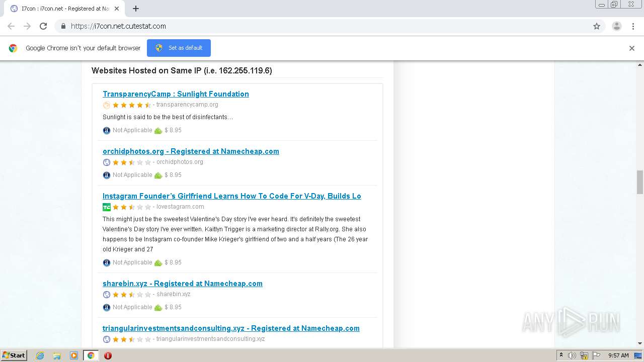Open the Windows Start menu
Screen dimensions: 644x362
tap(14, 355)
